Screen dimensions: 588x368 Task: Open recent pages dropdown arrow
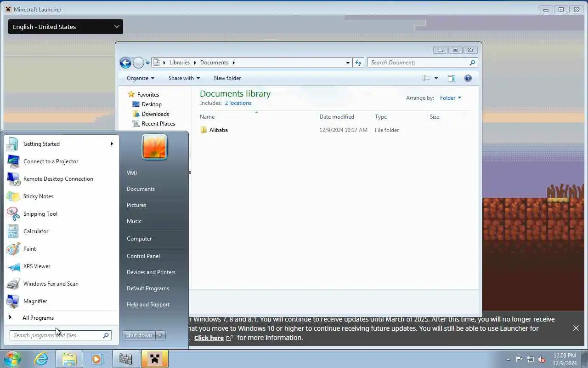(x=147, y=63)
